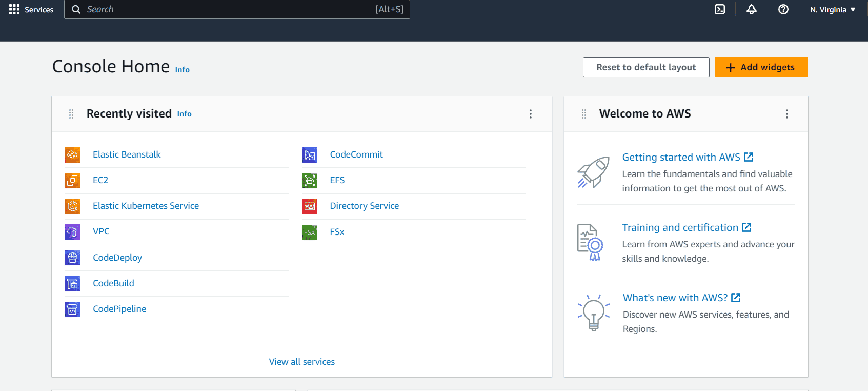Open the Services menu
This screenshot has height=391, width=868.
[31, 9]
